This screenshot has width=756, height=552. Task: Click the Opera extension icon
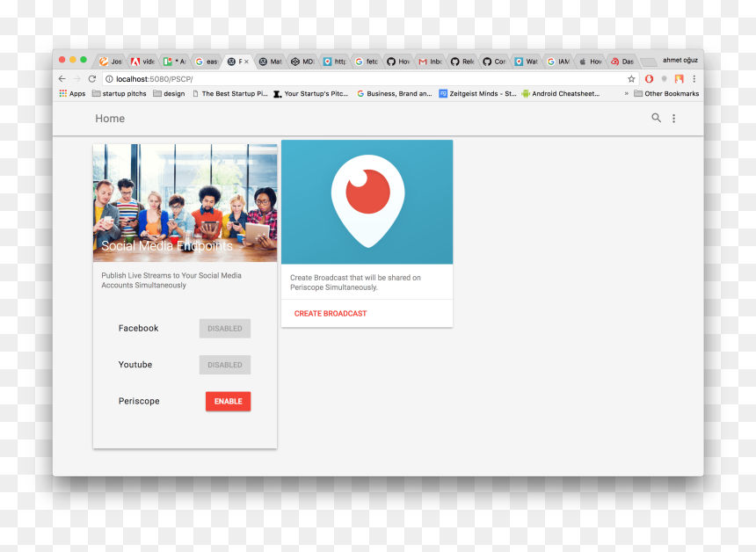pyautogui.click(x=649, y=78)
